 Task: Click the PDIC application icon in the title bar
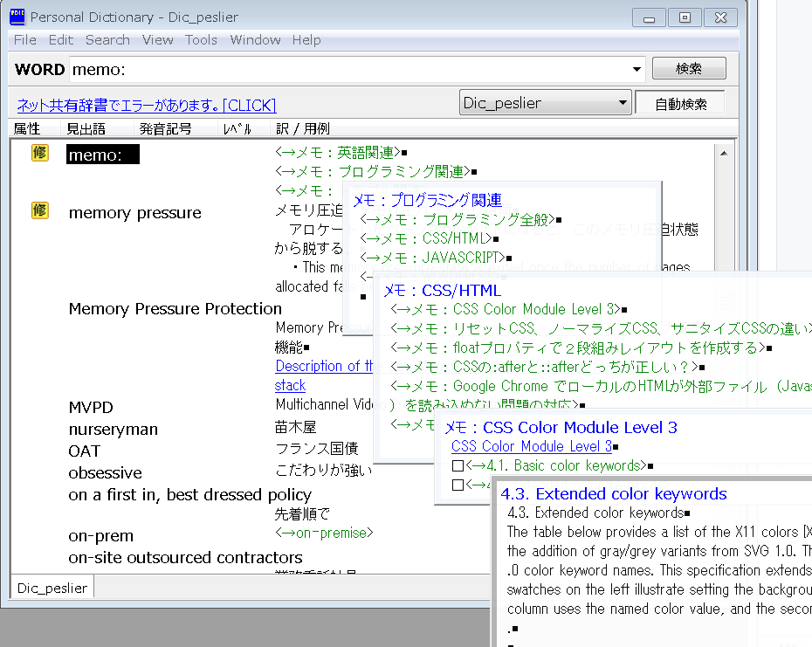point(16,16)
